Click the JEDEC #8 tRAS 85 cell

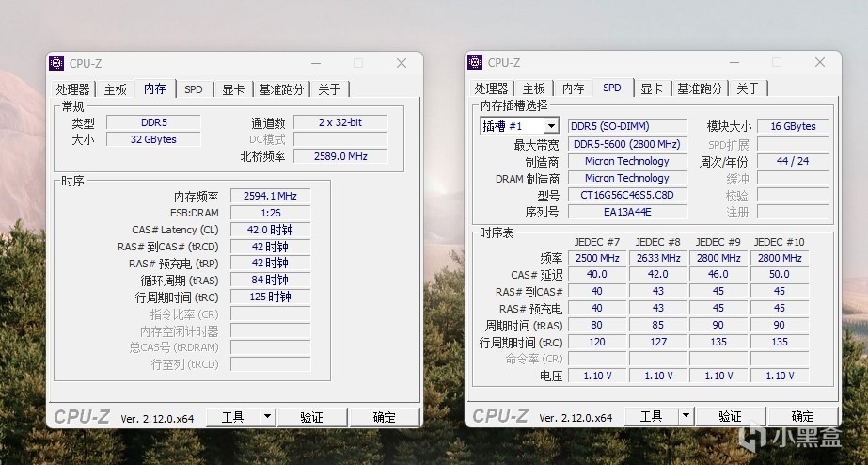(x=658, y=326)
